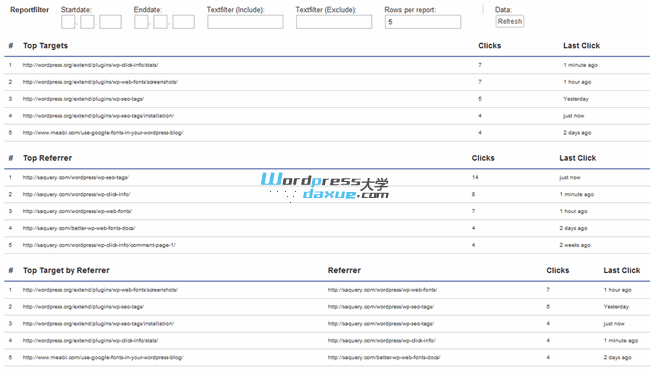Open referrer saquery.com wp-web-fonts/ in bottom table

pos(382,290)
